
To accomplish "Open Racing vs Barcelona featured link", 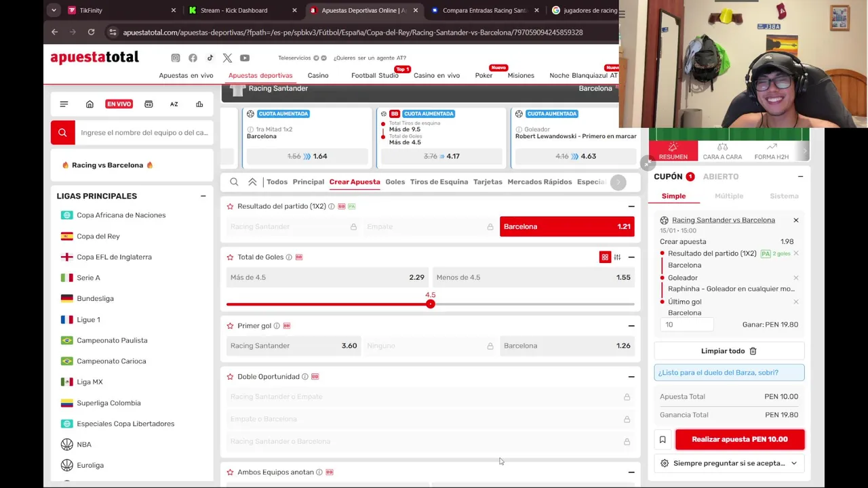I will coord(107,165).
